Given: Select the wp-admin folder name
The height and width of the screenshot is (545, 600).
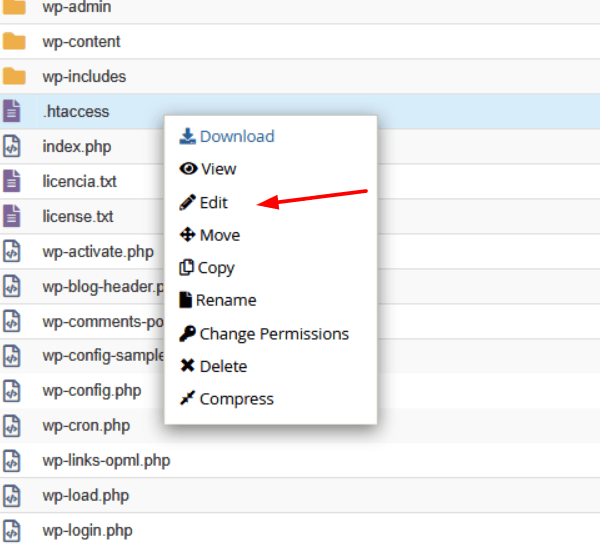Looking at the screenshot, I should tap(77, 7).
